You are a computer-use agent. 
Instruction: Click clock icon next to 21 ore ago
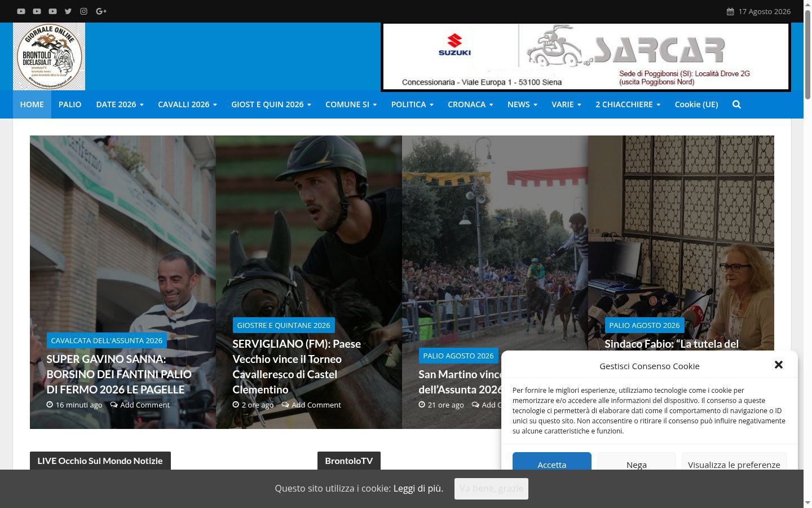click(x=422, y=405)
